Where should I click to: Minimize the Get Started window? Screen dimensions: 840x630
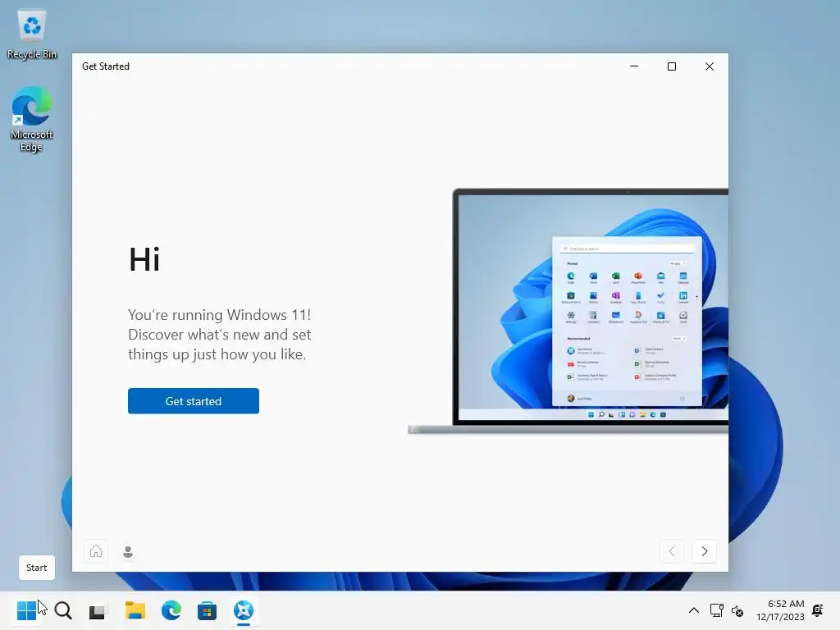click(634, 66)
